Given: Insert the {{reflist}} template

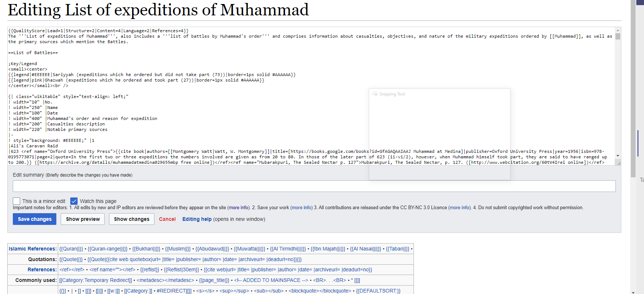Looking at the screenshot, I should click(x=150, y=269).
